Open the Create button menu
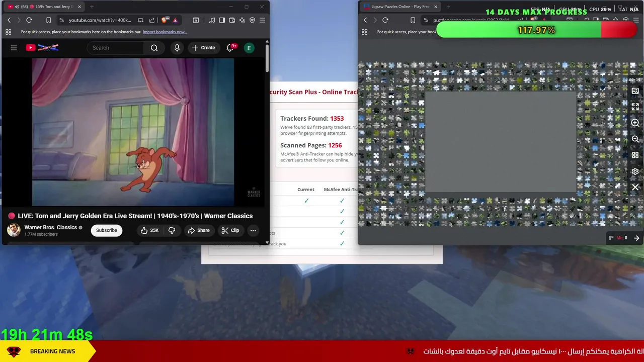Screen dimensions: 644x362 pyautogui.click(x=203, y=48)
